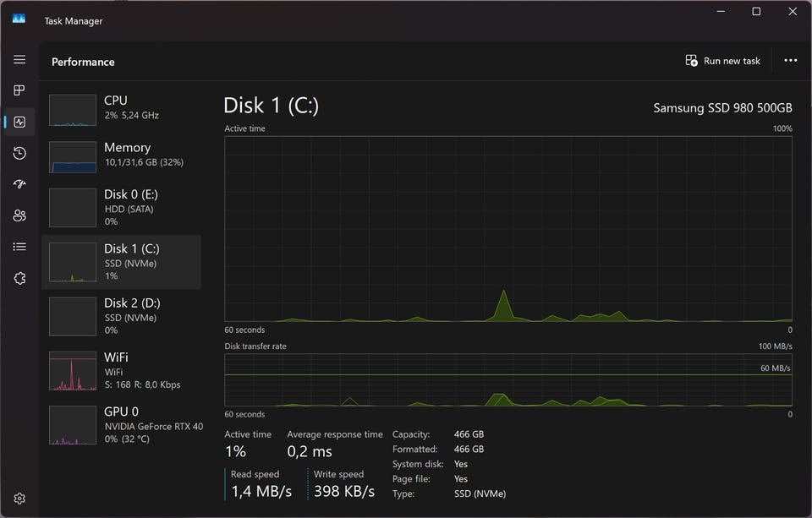
Task: Select Disk 2 (D:) in the list
Action: coord(122,316)
